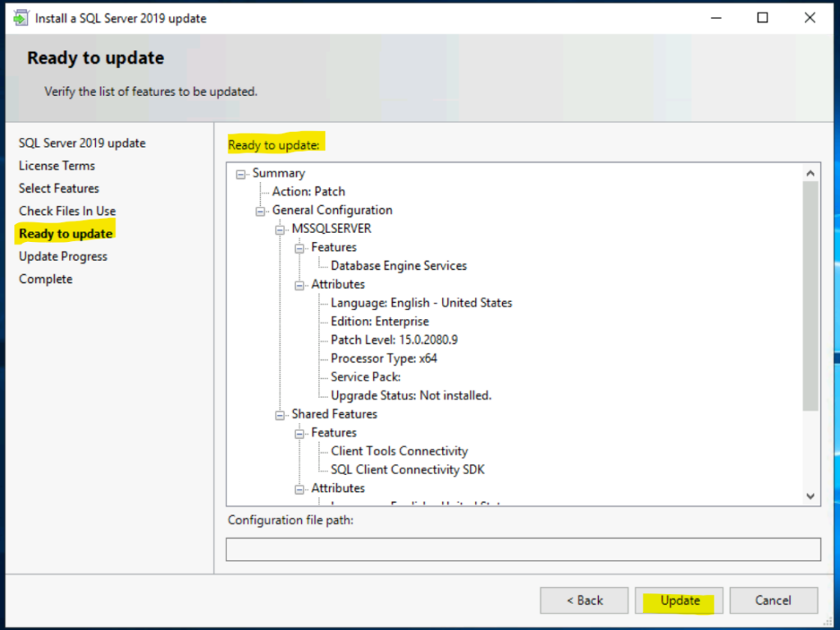This screenshot has height=630, width=840.
Task: Select the License Terms step
Action: 57,166
